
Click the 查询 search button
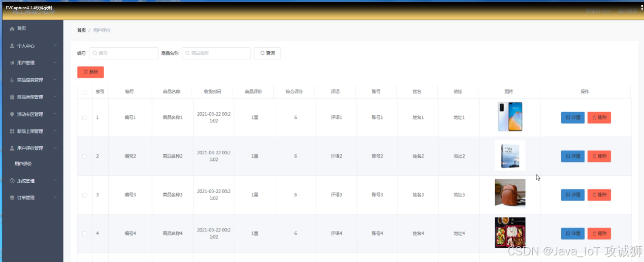(x=267, y=53)
